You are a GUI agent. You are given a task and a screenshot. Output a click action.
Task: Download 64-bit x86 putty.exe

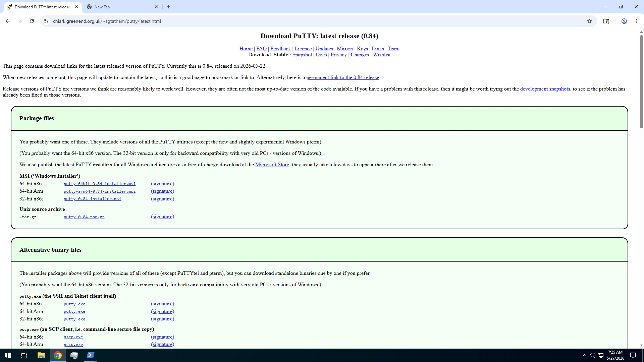tap(74, 304)
